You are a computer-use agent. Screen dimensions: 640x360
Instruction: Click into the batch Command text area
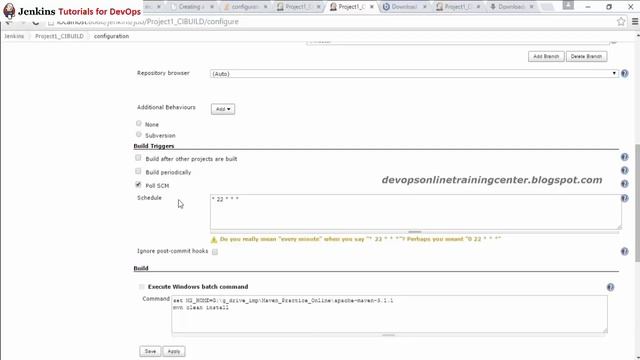pos(389,314)
